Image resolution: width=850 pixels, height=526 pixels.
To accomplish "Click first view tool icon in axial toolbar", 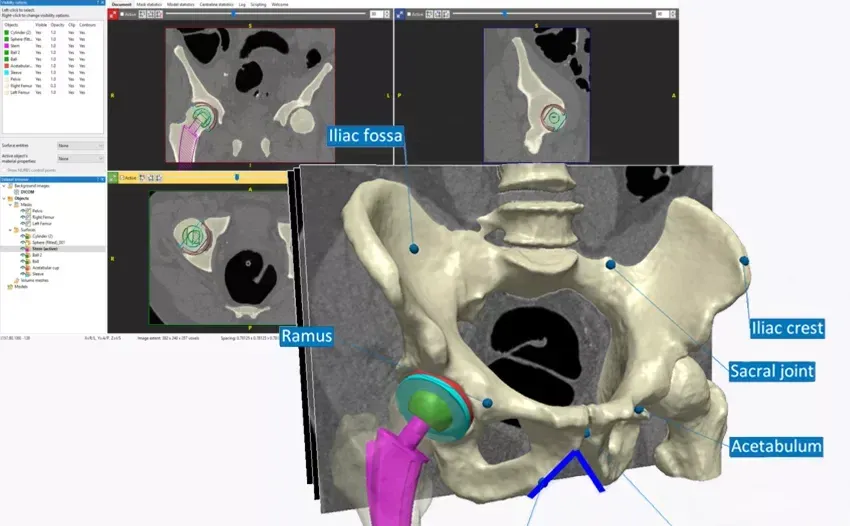I will (x=142, y=178).
